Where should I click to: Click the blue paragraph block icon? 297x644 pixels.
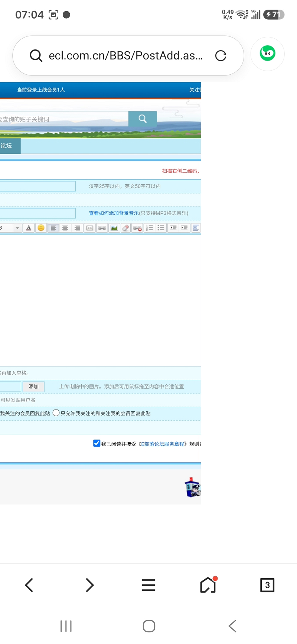(196, 228)
